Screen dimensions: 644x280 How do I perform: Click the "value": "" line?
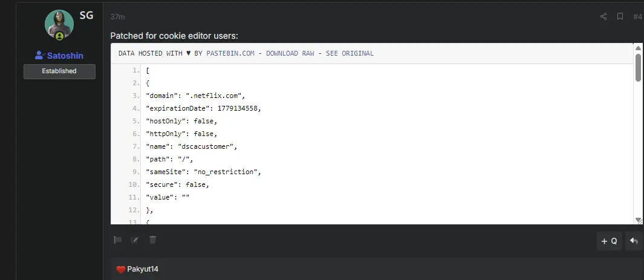click(168, 198)
